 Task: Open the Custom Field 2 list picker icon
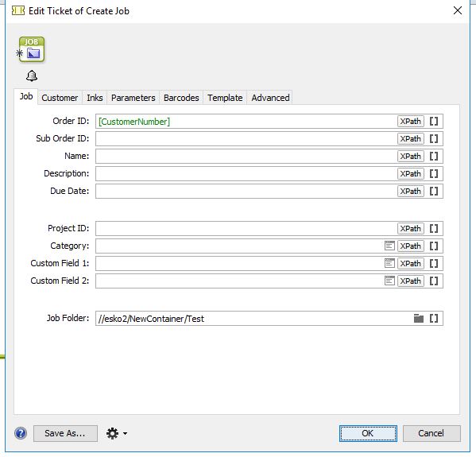pyautogui.click(x=389, y=281)
